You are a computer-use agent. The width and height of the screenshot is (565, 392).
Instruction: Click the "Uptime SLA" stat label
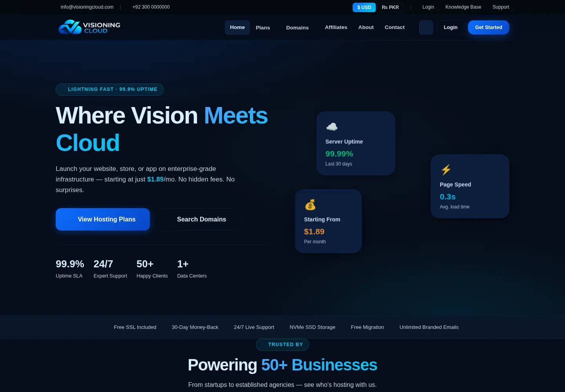point(69,276)
